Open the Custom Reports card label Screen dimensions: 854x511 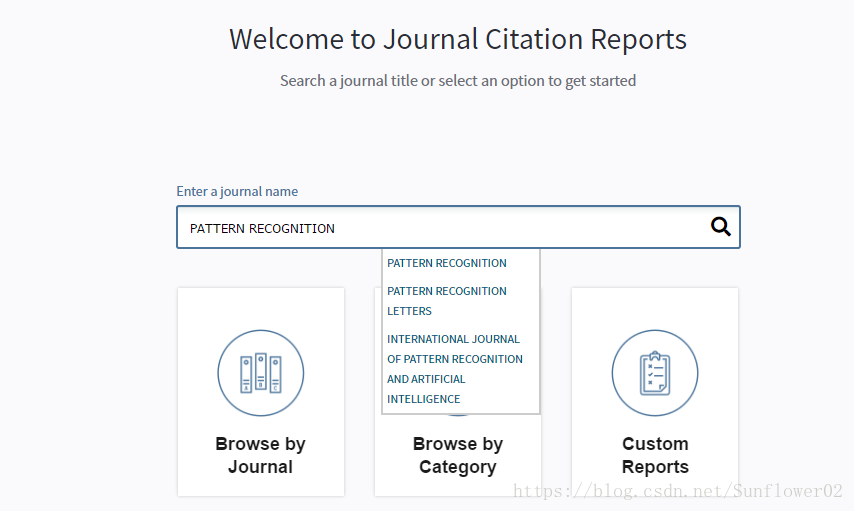click(x=655, y=455)
